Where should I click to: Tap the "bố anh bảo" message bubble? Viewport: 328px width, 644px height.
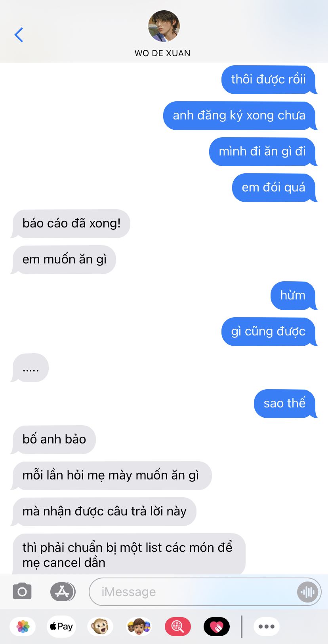pos(53,439)
